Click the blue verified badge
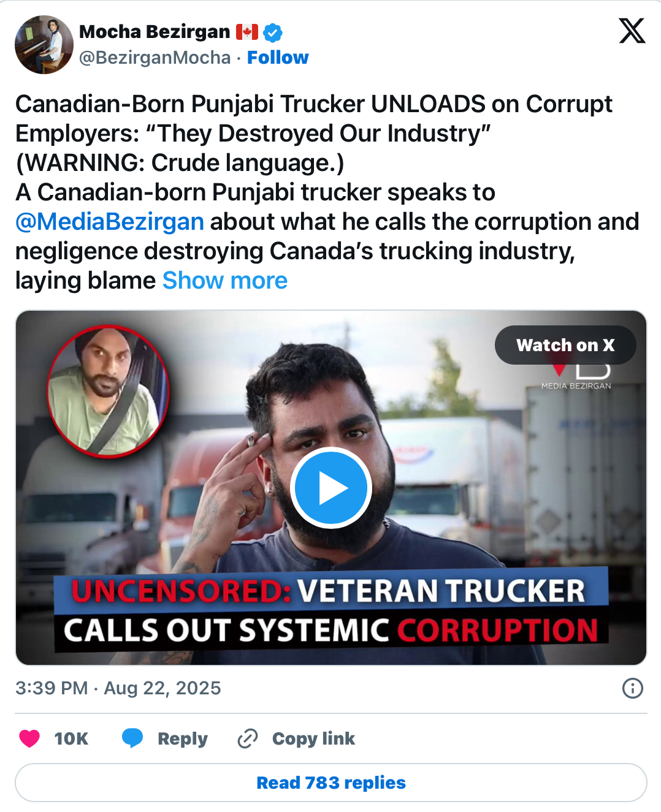This screenshot has width=661, height=812. pyautogui.click(x=273, y=32)
